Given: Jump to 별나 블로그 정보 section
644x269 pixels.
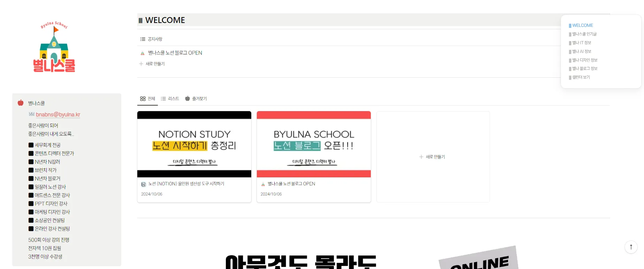Looking at the screenshot, I should pos(583,69).
